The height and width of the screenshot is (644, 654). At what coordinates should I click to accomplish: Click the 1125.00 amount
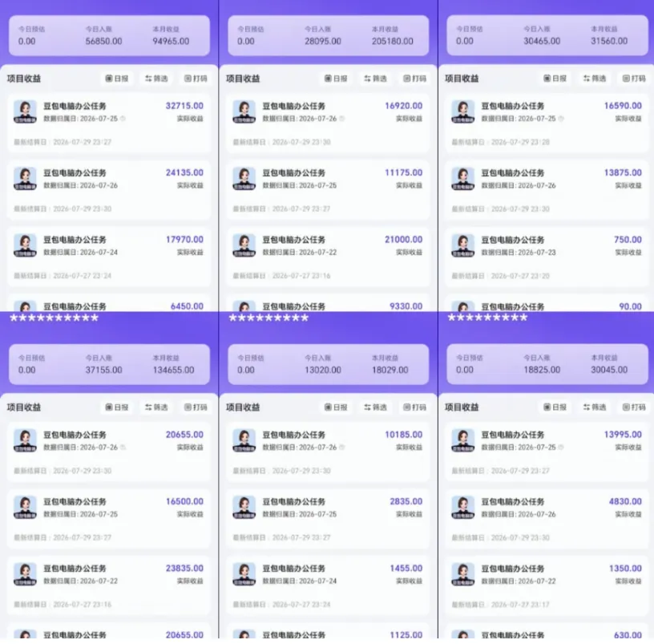pos(406,635)
